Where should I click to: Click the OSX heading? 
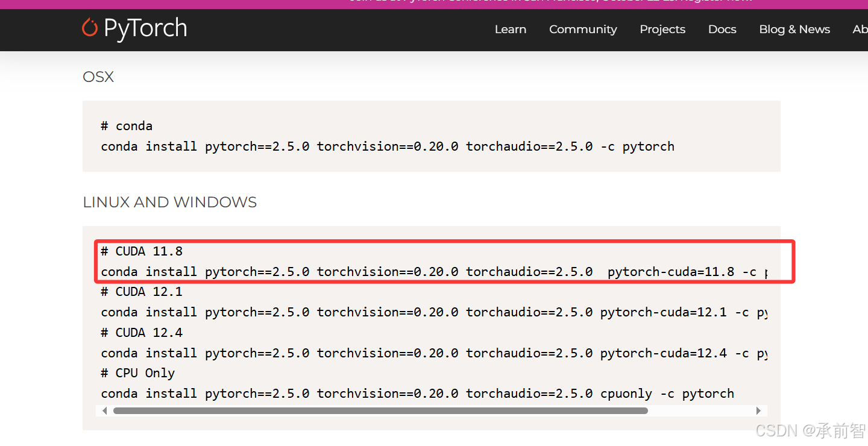pyautogui.click(x=98, y=77)
